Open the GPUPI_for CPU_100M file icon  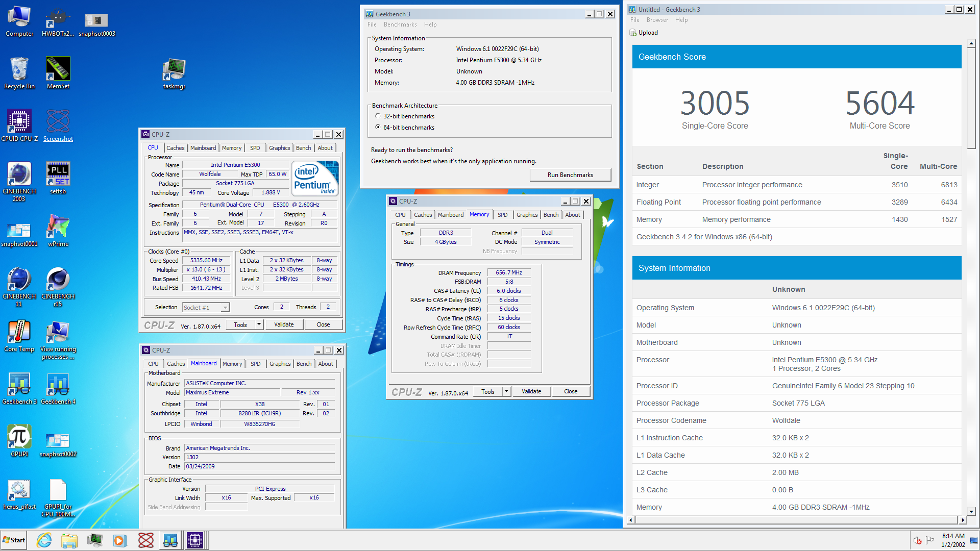click(x=58, y=498)
